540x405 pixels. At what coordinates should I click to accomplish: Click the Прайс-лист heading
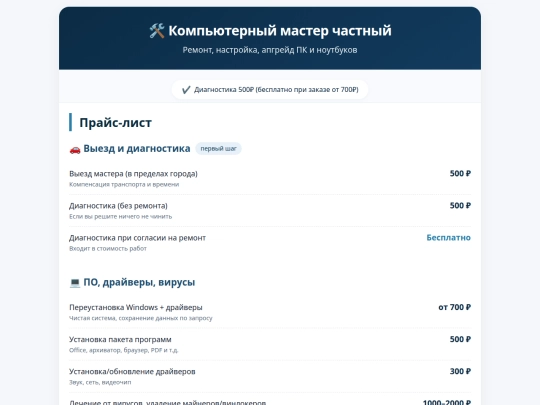tap(115, 123)
